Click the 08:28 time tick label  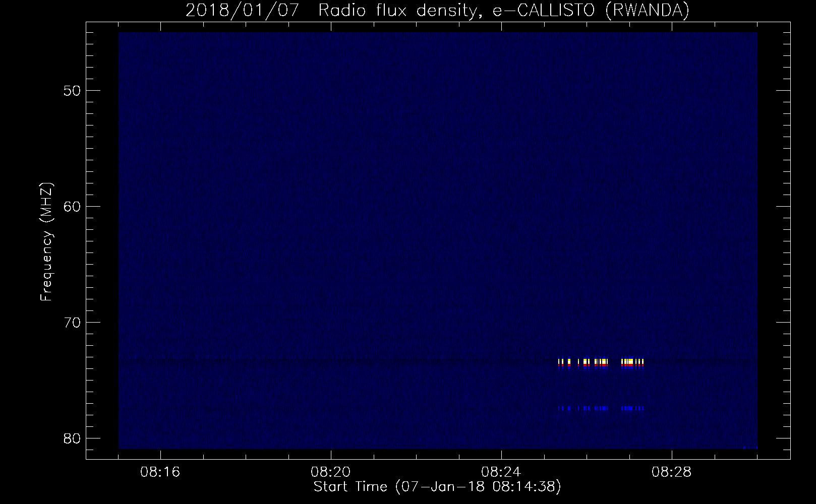[x=672, y=472]
